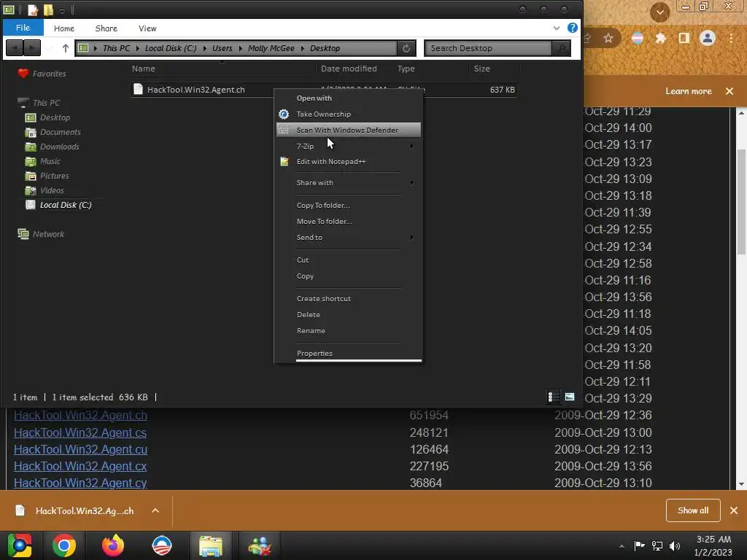Expand the ribbon with the chevron
Viewport: 747px width, 560px height.
tap(557, 28)
